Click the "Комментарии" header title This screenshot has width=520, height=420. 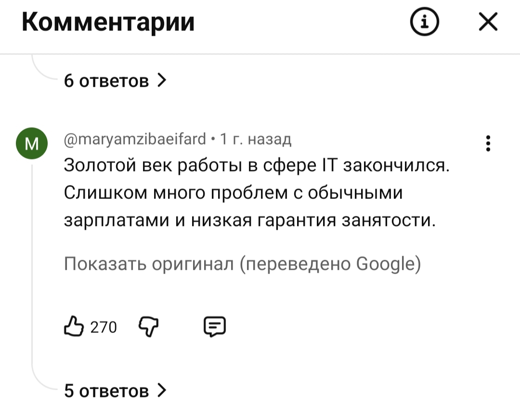(x=108, y=22)
